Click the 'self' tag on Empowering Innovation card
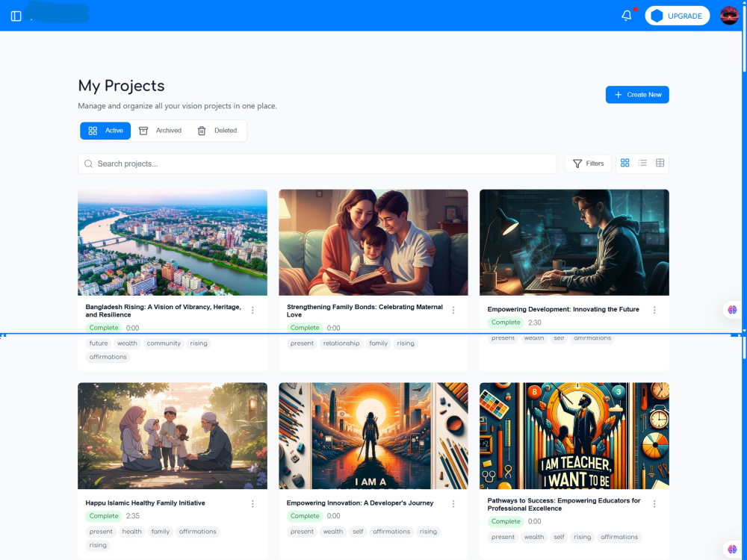Viewport: 747px width, 560px height. 358,532
